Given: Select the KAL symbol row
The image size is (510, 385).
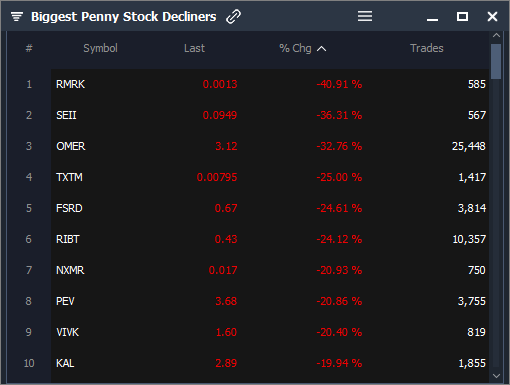Looking at the screenshot, I should (270, 363).
